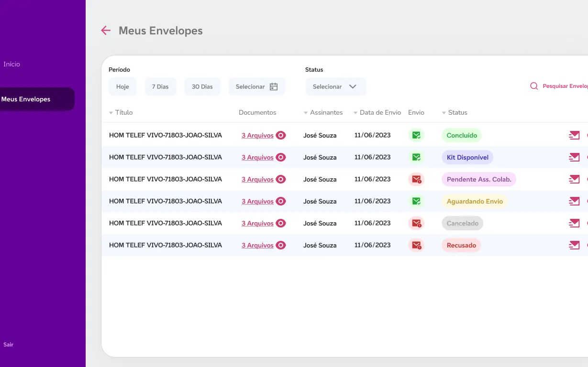Click the green Envio mail icon in Aguardando Envio row

(x=416, y=201)
